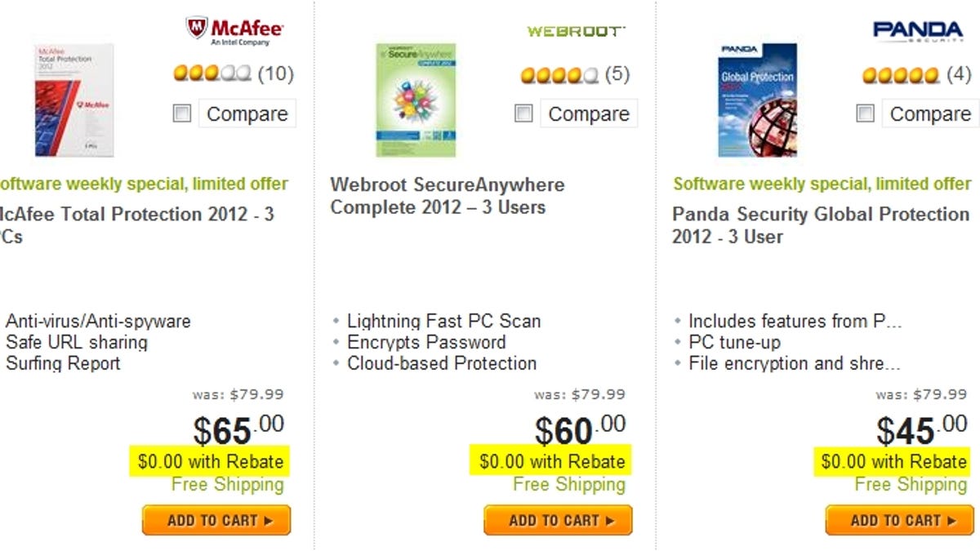Check the McAfee Compare checkbox
Image resolution: width=980 pixels, height=551 pixels.
tap(182, 113)
